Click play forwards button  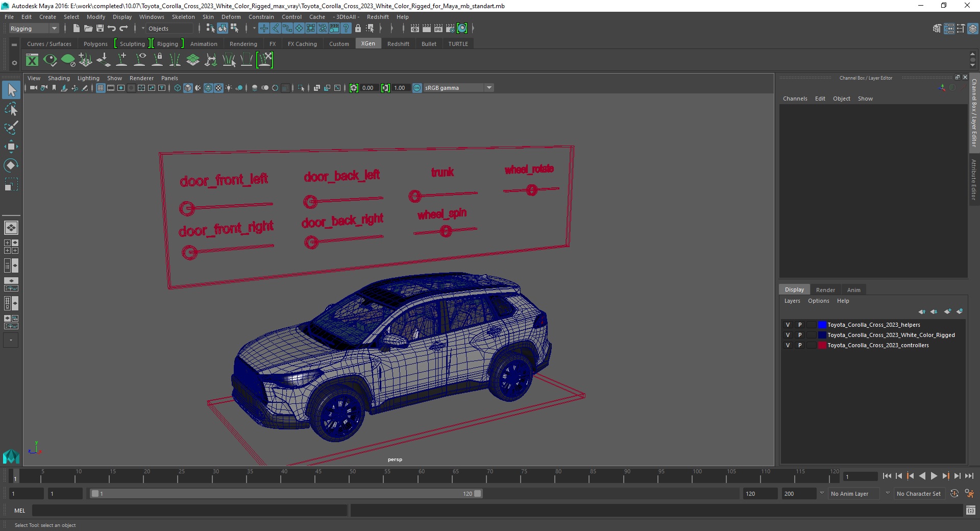[934, 476]
